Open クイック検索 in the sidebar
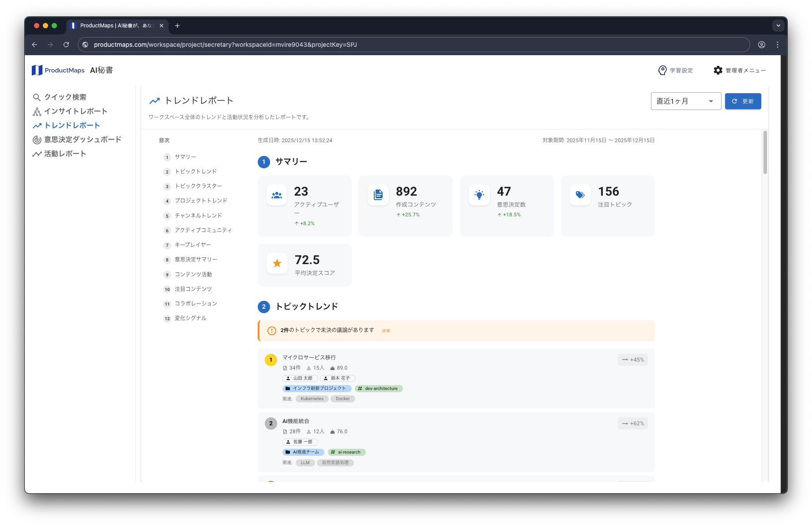The width and height of the screenshot is (812, 526). (x=65, y=97)
